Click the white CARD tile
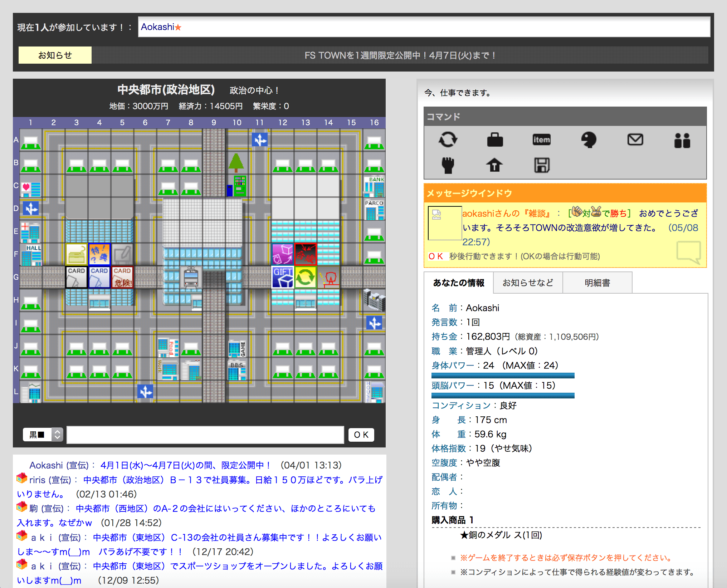The image size is (727, 588). pyautogui.click(x=77, y=277)
